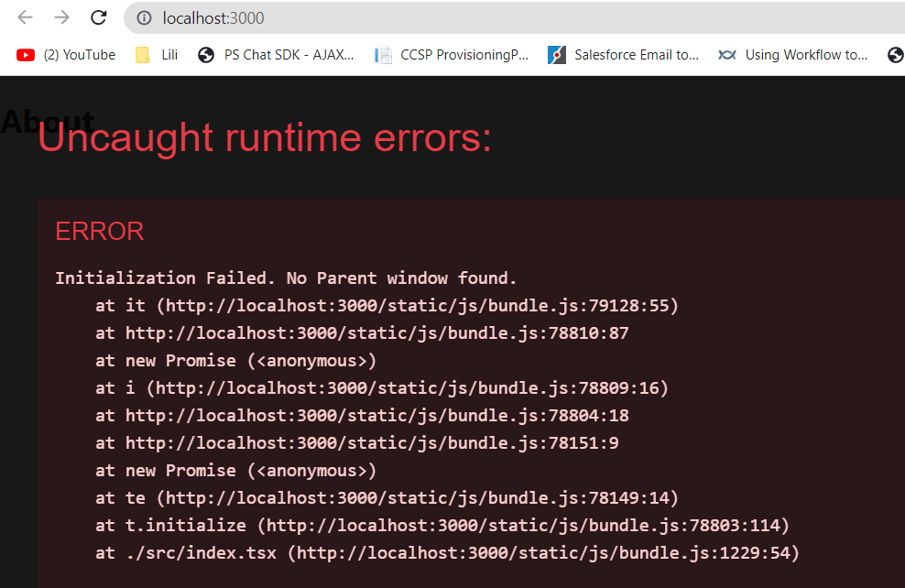Open the (2) YouTube bookmark
Screen dimensions: 905x588
coord(80,54)
